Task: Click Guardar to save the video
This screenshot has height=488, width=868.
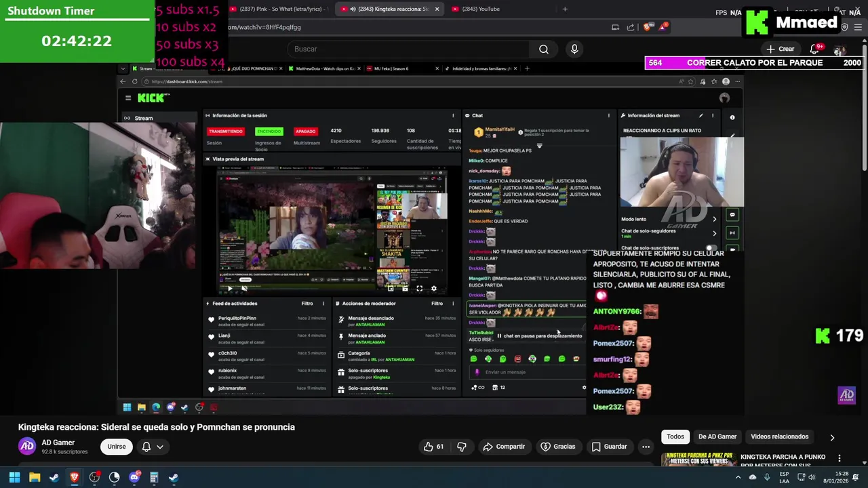Action: tap(609, 447)
